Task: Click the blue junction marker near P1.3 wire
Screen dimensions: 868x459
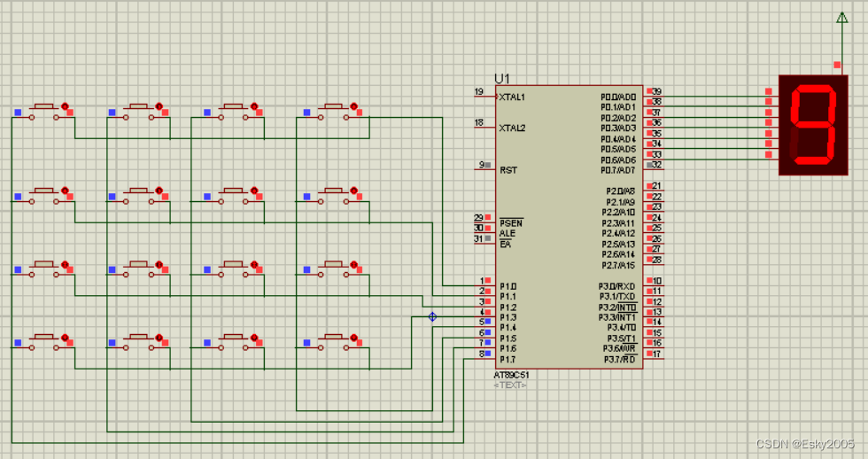Action: pyautogui.click(x=432, y=316)
